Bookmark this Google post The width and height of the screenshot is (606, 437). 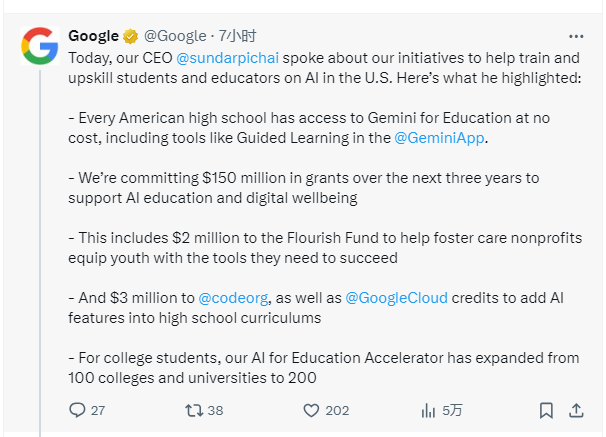click(546, 410)
